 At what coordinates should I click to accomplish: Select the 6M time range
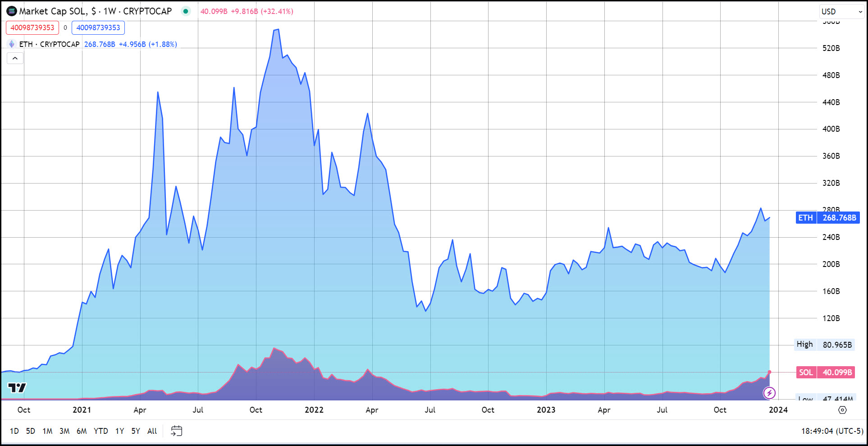[82, 431]
